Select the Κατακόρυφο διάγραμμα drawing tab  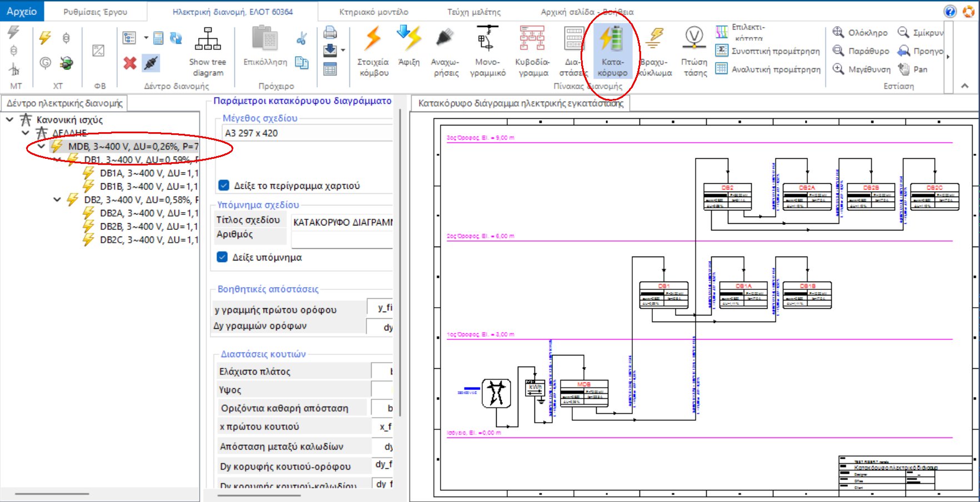click(521, 103)
